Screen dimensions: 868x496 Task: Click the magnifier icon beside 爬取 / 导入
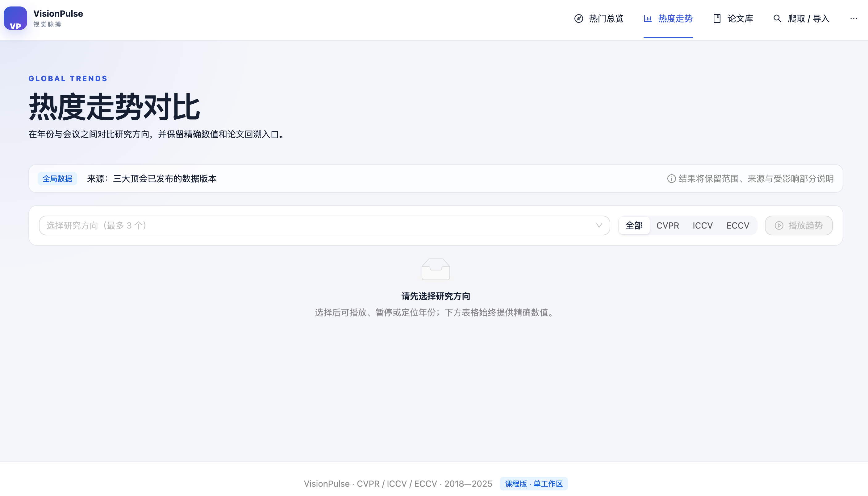(777, 19)
